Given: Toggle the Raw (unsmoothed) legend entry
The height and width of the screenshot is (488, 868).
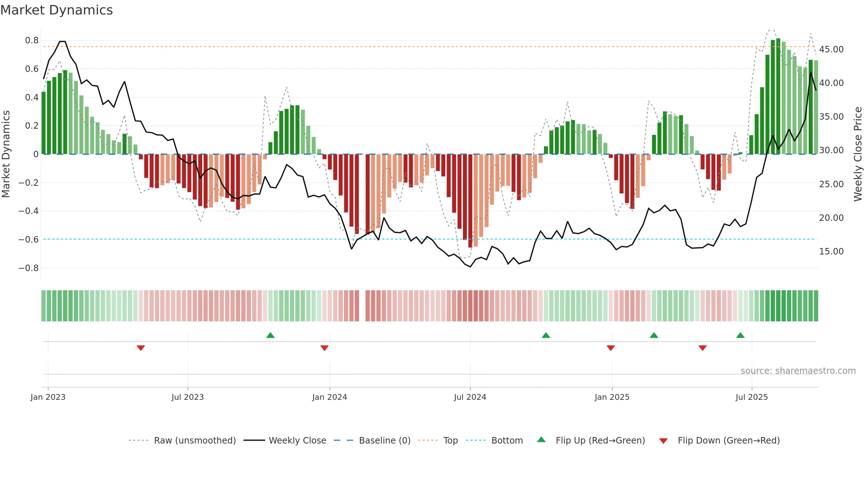Looking at the screenshot, I should pyautogui.click(x=182, y=440).
